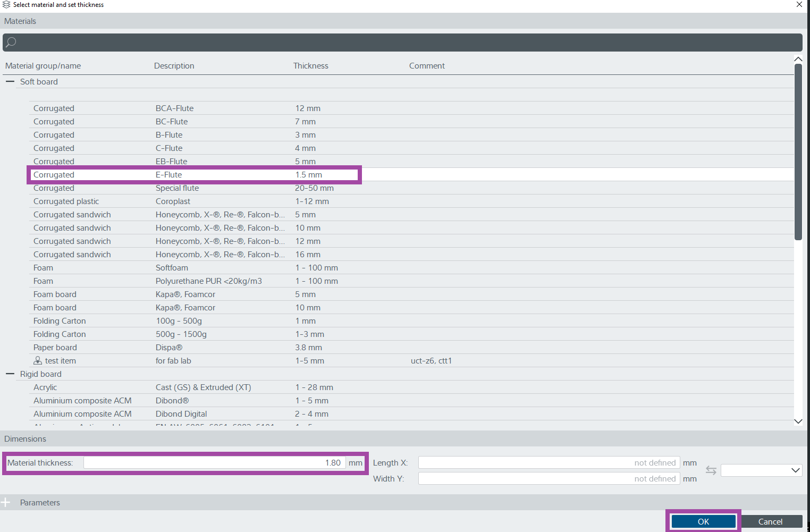Click the Length X input field

(x=549, y=463)
